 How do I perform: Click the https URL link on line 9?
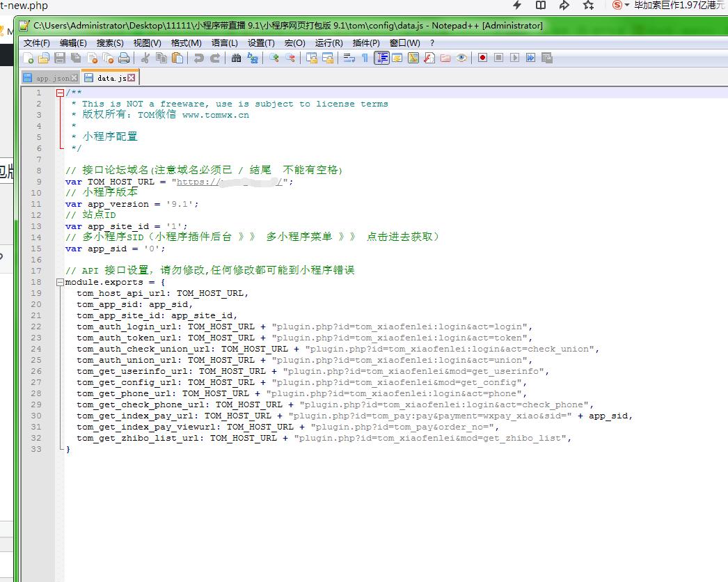click(x=230, y=182)
